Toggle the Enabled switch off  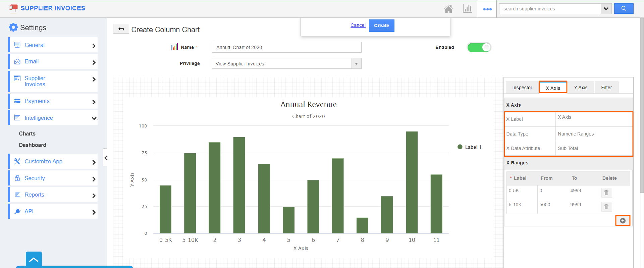pos(479,47)
